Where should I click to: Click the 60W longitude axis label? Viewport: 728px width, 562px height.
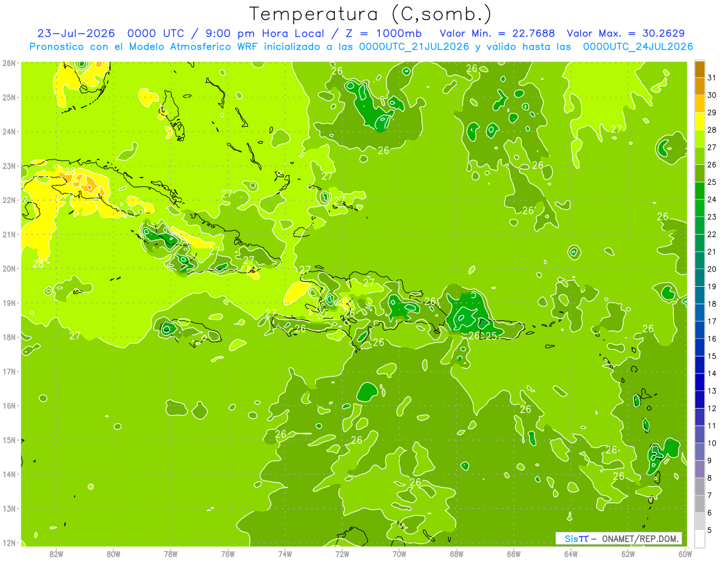(x=685, y=554)
